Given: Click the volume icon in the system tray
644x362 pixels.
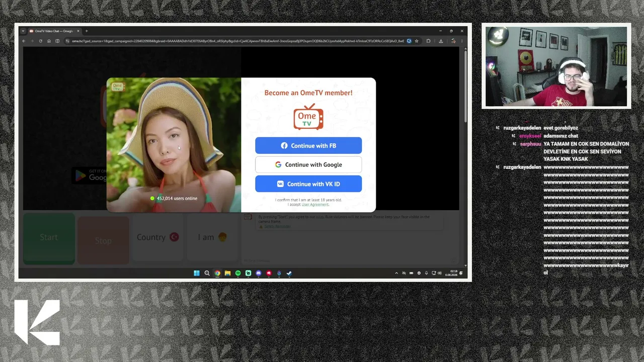Looking at the screenshot, I should coord(440,274).
